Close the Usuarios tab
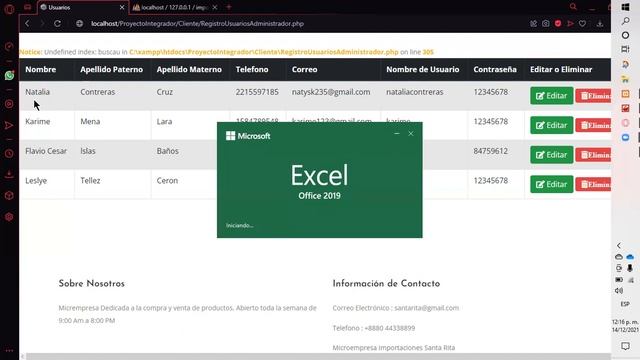Viewport: 640px width, 360px height. pos(122,7)
